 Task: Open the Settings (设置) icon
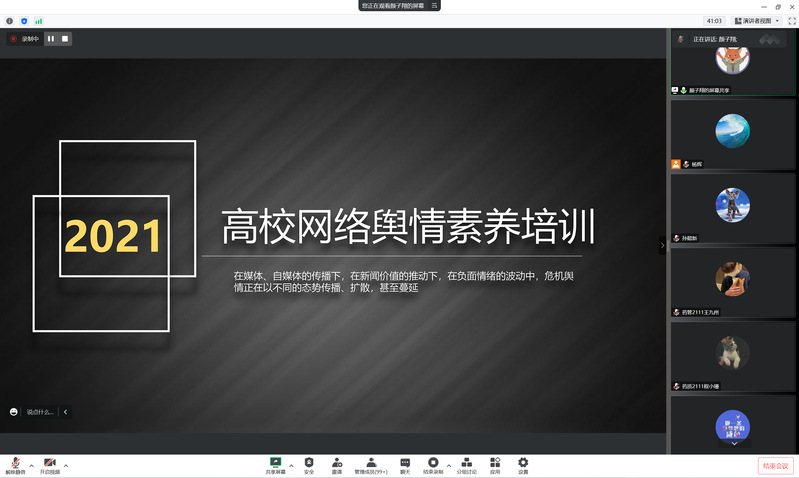tap(523, 464)
